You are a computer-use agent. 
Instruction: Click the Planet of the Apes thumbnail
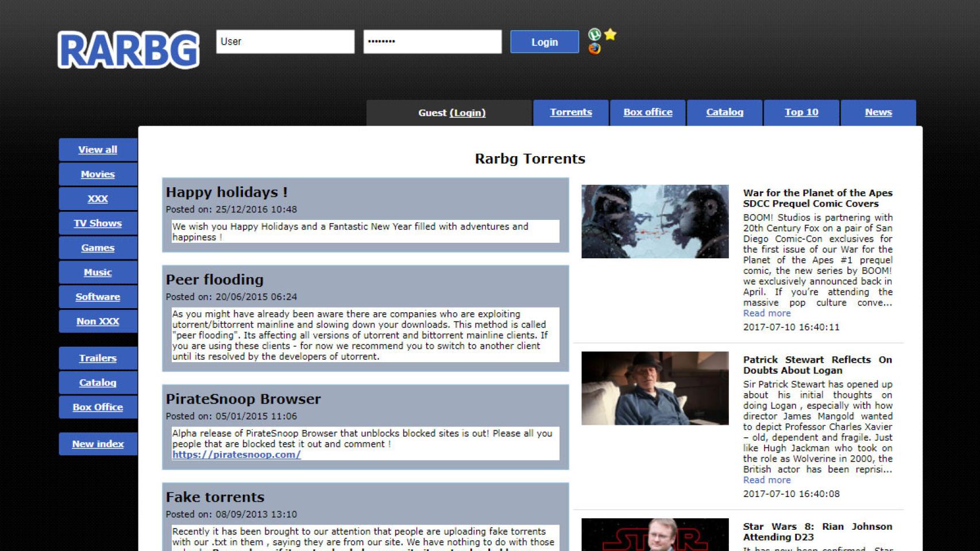pos(655,222)
